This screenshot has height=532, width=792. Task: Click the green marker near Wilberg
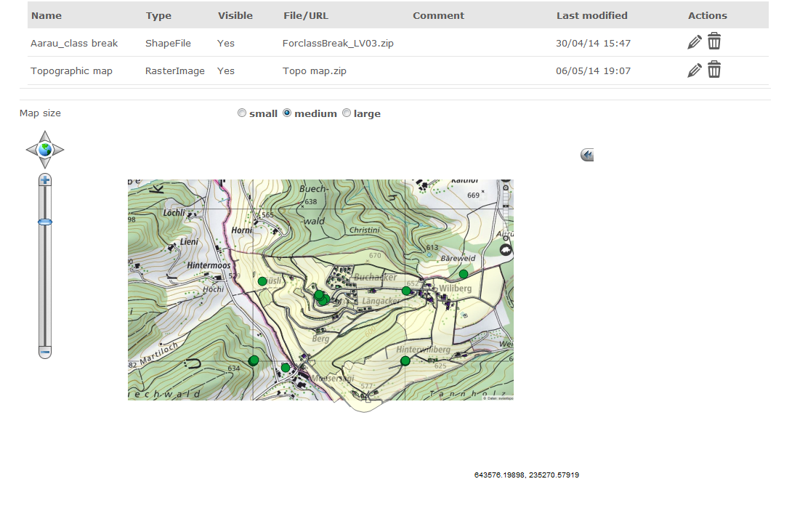click(x=405, y=290)
